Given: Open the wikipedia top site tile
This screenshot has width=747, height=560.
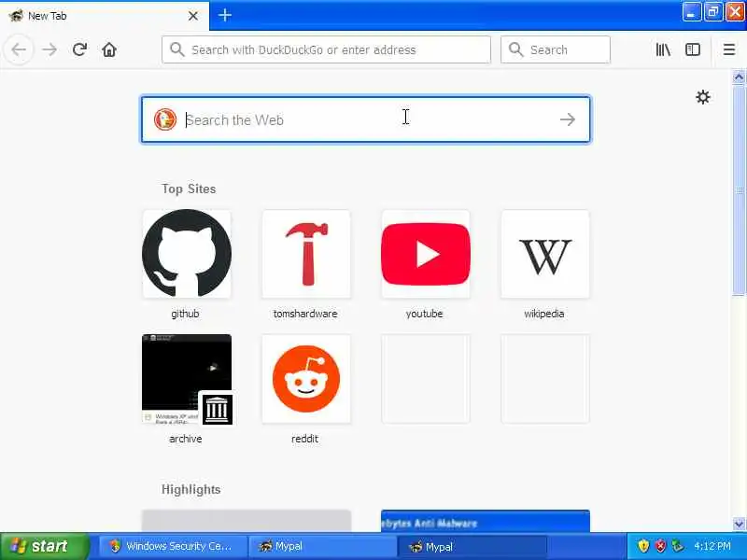Looking at the screenshot, I should pyautogui.click(x=545, y=254).
